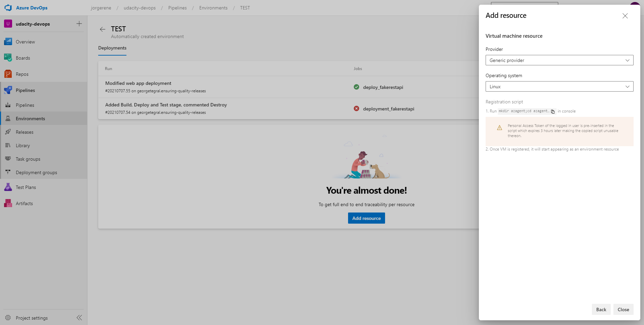Switch to the Deployments tab

point(112,48)
